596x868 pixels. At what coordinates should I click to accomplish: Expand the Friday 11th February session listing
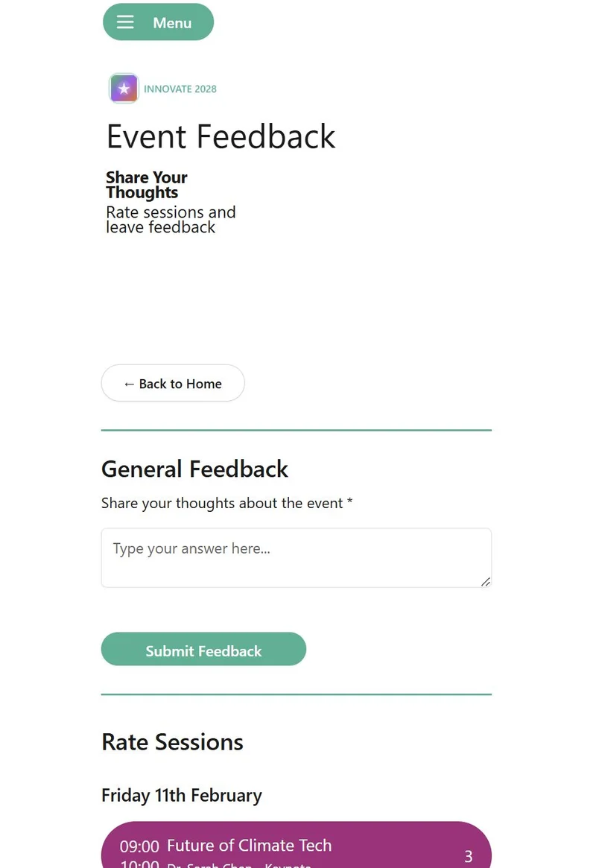(x=181, y=795)
